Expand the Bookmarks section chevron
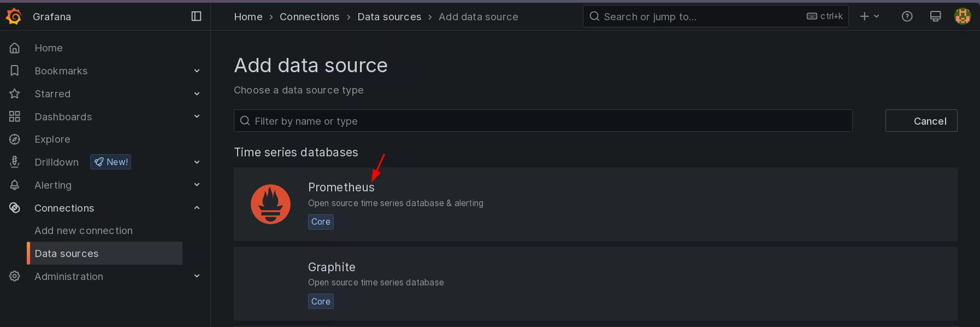The image size is (980, 327). [x=197, y=71]
